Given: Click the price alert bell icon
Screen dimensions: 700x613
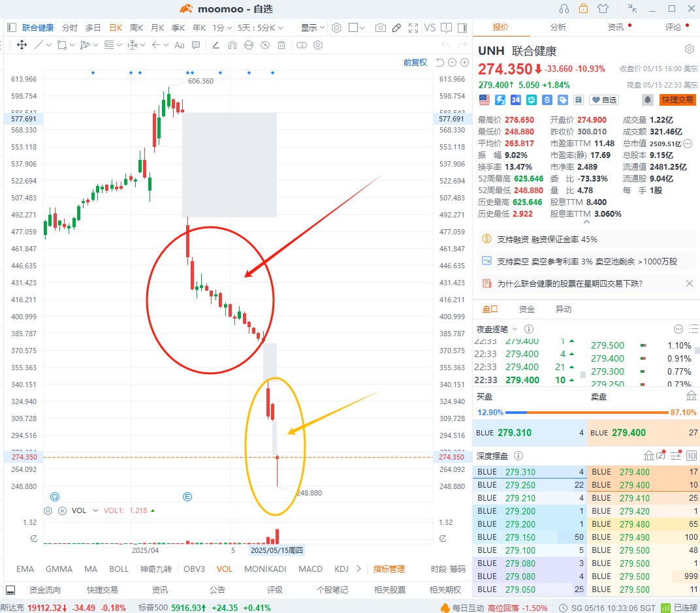Looking at the screenshot, I should pos(647,100).
